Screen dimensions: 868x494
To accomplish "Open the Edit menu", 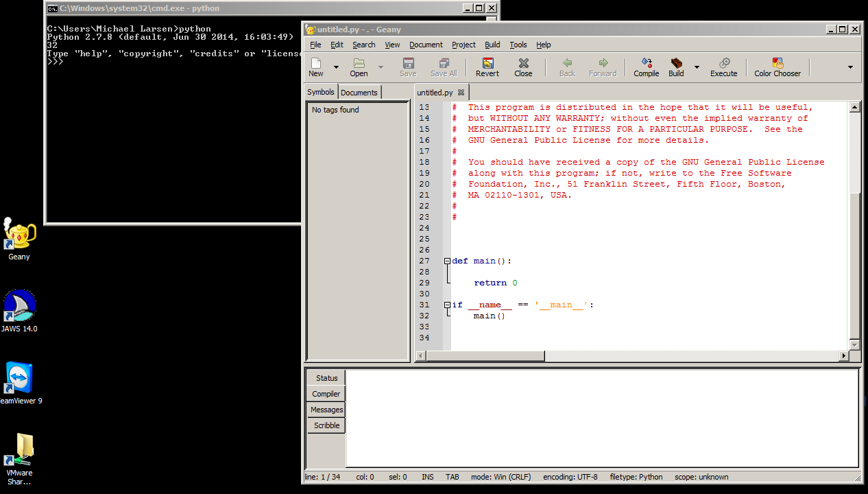I will pyautogui.click(x=337, y=45).
